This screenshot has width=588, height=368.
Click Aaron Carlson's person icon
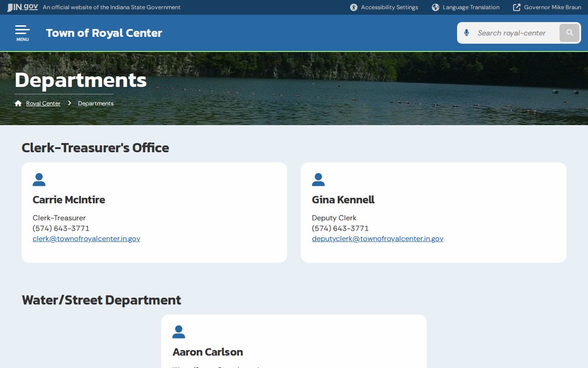coord(179,332)
